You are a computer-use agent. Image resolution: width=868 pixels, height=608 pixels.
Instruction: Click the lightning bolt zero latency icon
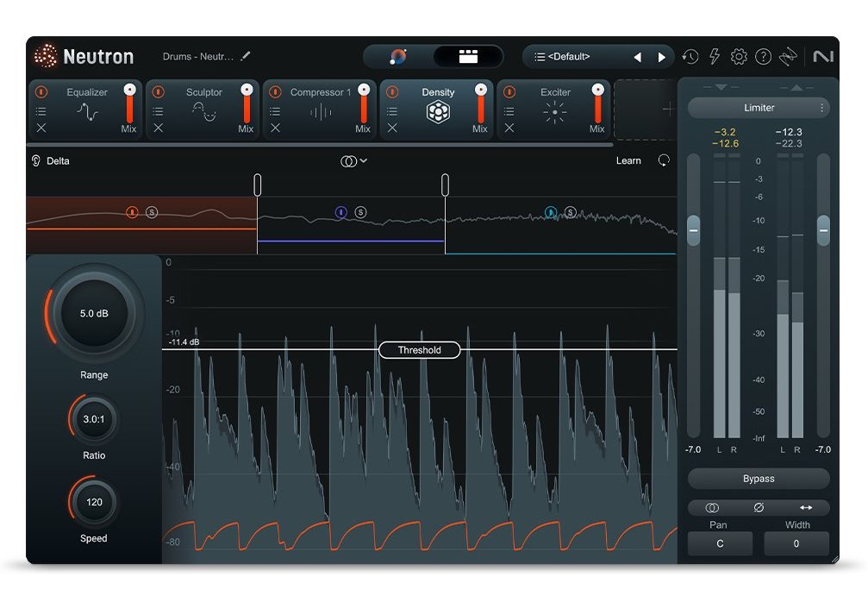pyautogui.click(x=714, y=56)
